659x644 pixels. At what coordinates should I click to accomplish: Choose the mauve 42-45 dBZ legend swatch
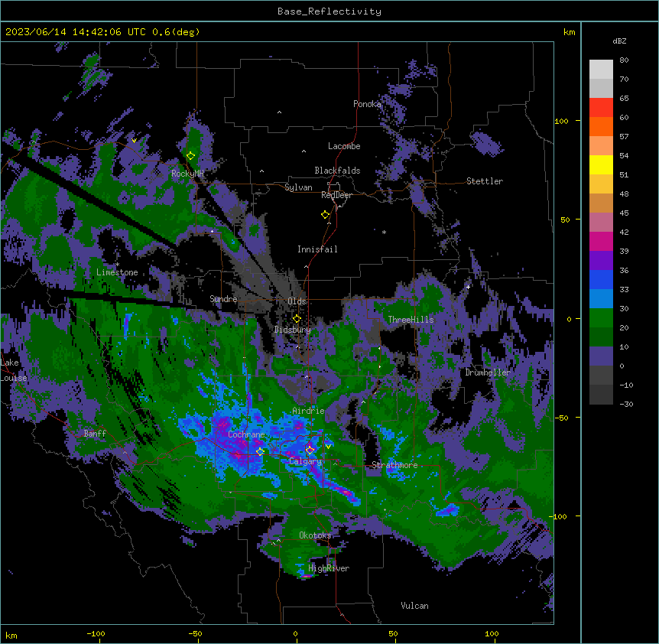(601, 223)
